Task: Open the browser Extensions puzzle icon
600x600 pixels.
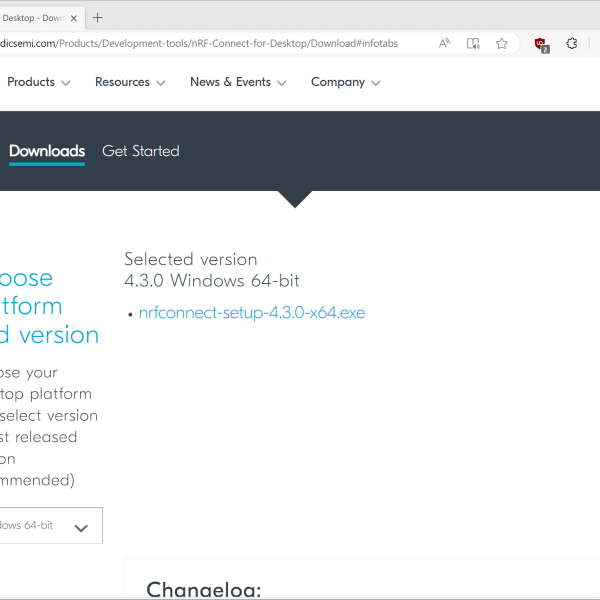Action: 572,44
